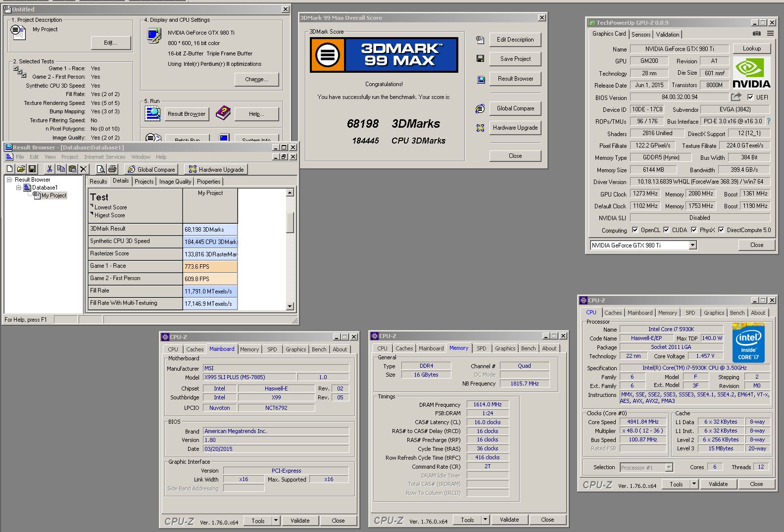Screen dimensions: 784x532
Task: Switch to Results tab in Result Browser
Action: (x=98, y=182)
